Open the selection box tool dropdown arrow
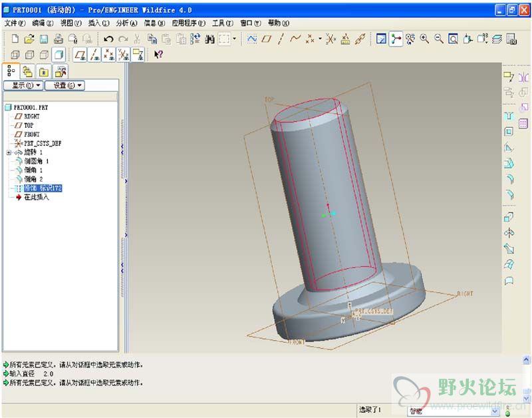The image size is (532, 418). click(235, 39)
